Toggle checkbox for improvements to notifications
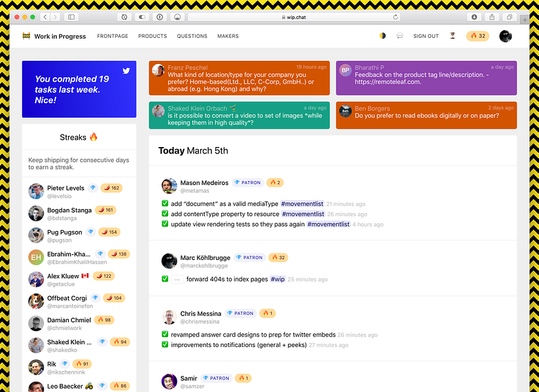The width and height of the screenshot is (539, 392). coord(165,344)
